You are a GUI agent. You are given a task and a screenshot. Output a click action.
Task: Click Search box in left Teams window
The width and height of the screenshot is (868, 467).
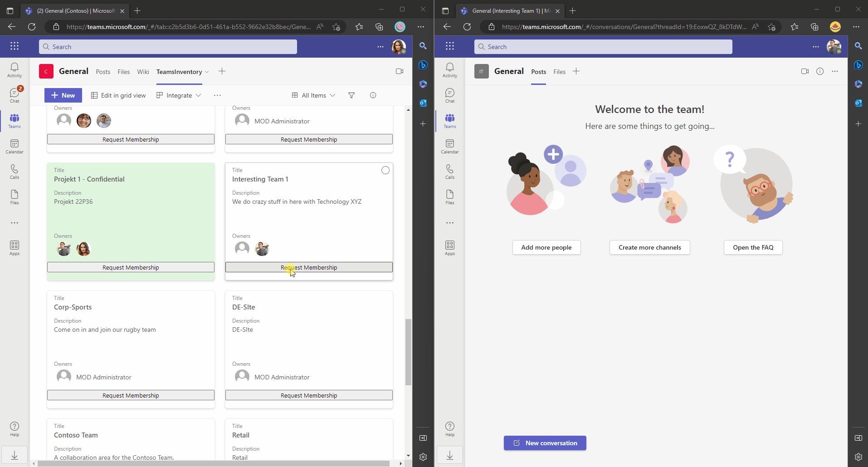(168, 47)
